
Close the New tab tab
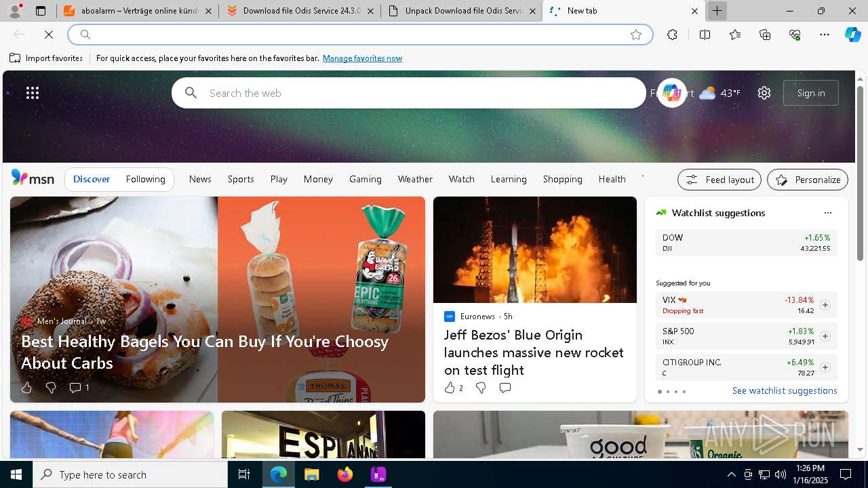(694, 11)
